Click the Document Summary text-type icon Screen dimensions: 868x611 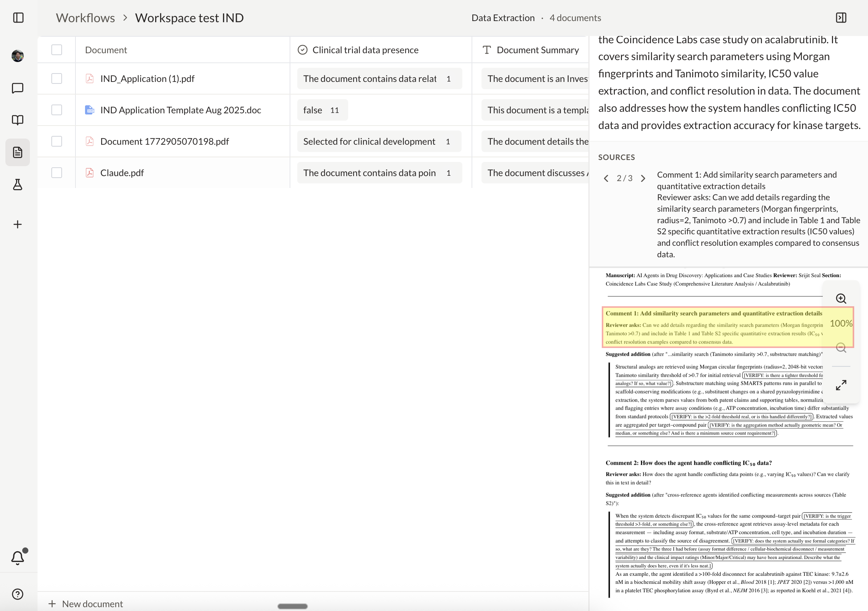pos(487,50)
